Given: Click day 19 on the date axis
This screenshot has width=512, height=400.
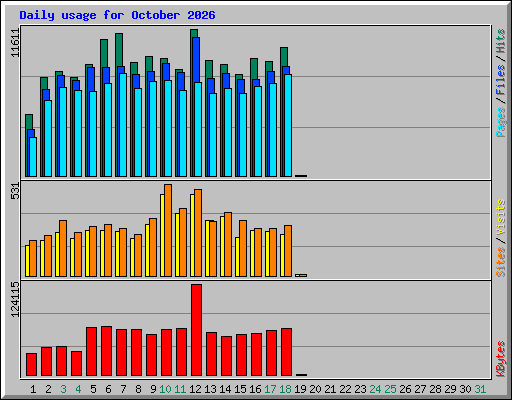Looking at the screenshot, I should (300, 389).
